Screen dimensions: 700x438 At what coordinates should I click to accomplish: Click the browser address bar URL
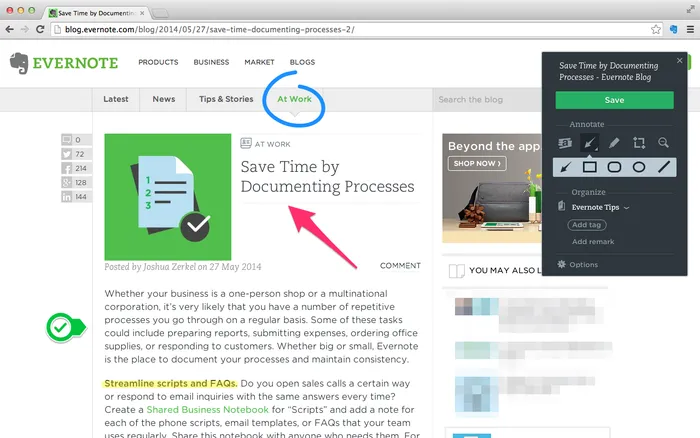tap(210, 29)
